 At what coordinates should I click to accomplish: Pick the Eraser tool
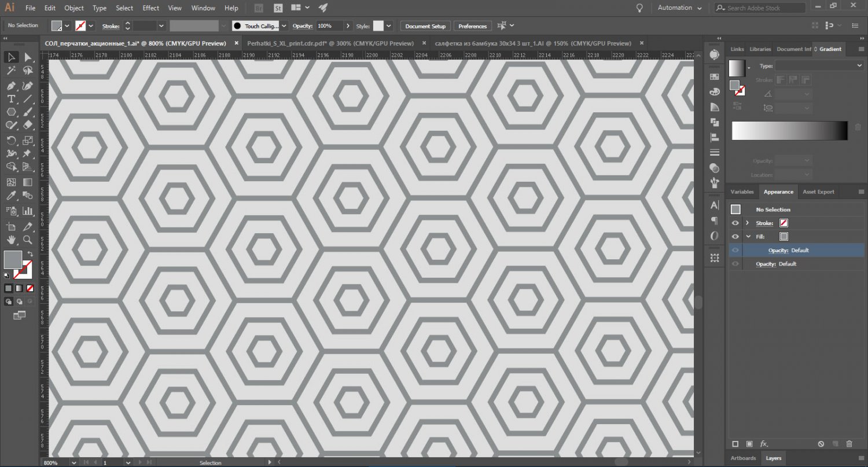coord(27,124)
